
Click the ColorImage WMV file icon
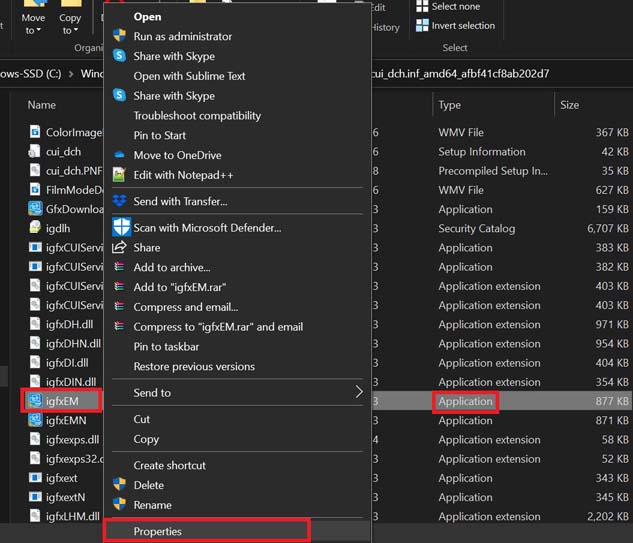[x=35, y=132]
